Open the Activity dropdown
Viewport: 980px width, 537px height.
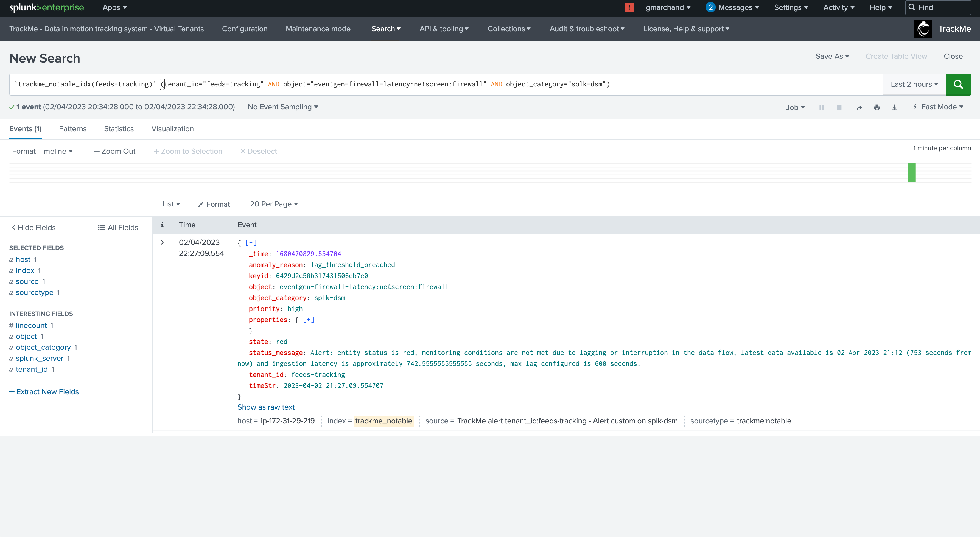838,7
